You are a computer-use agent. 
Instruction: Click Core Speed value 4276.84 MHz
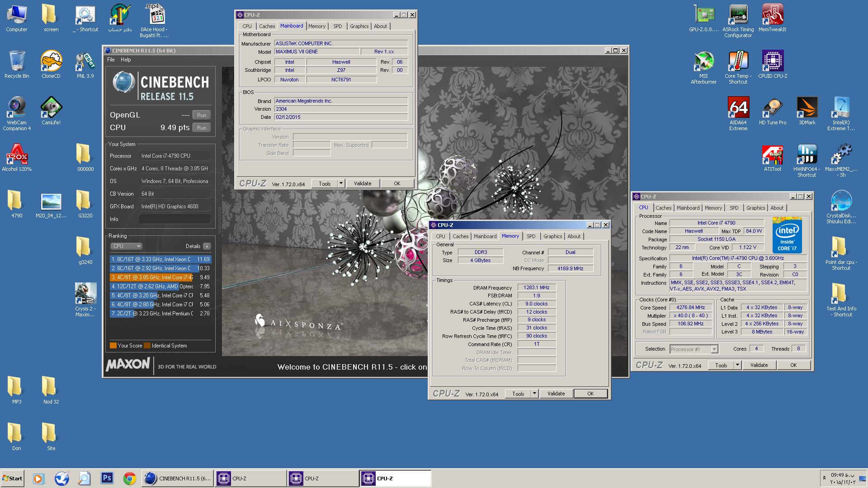click(x=690, y=307)
